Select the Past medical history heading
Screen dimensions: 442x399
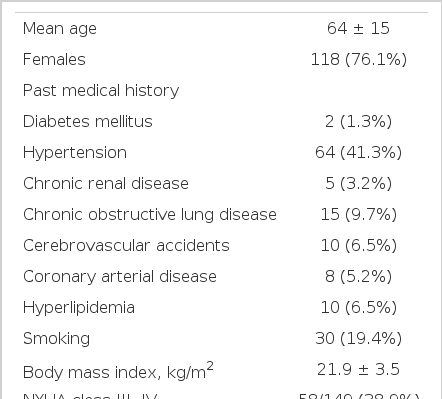point(101,91)
